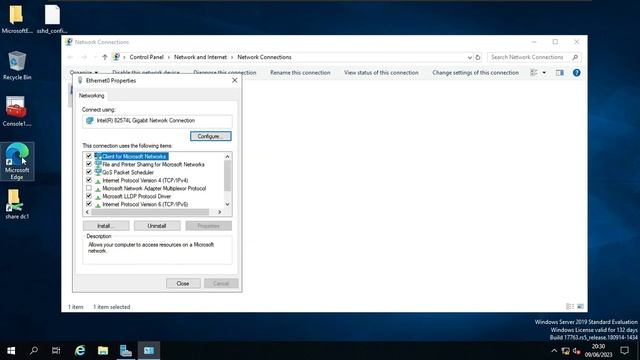Open Server Manager from taskbar
The width and height of the screenshot is (640, 360).
126,351
